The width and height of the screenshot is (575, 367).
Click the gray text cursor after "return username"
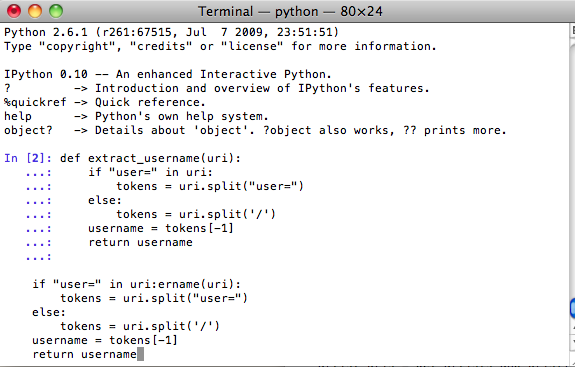tap(140, 354)
